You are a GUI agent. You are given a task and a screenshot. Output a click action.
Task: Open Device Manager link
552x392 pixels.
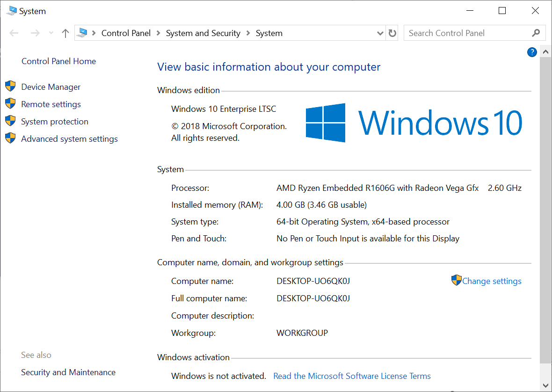51,87
